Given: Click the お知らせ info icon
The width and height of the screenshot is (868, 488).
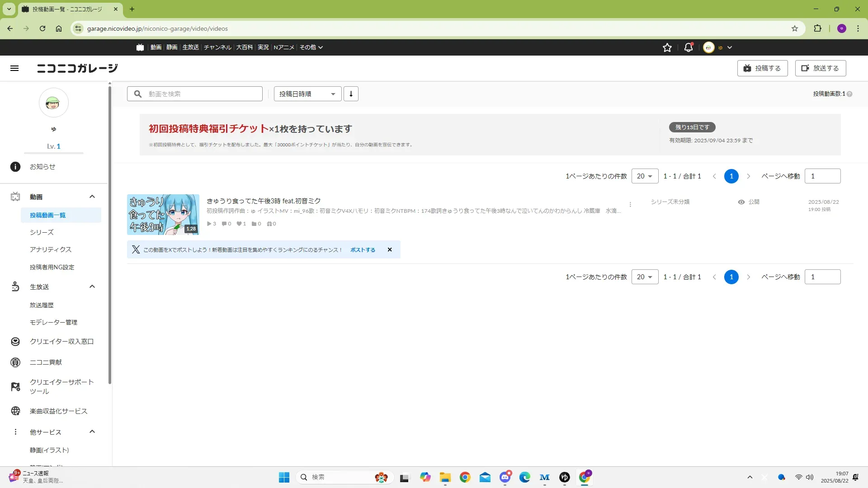Looking at the screenshot, I should 15,167.
